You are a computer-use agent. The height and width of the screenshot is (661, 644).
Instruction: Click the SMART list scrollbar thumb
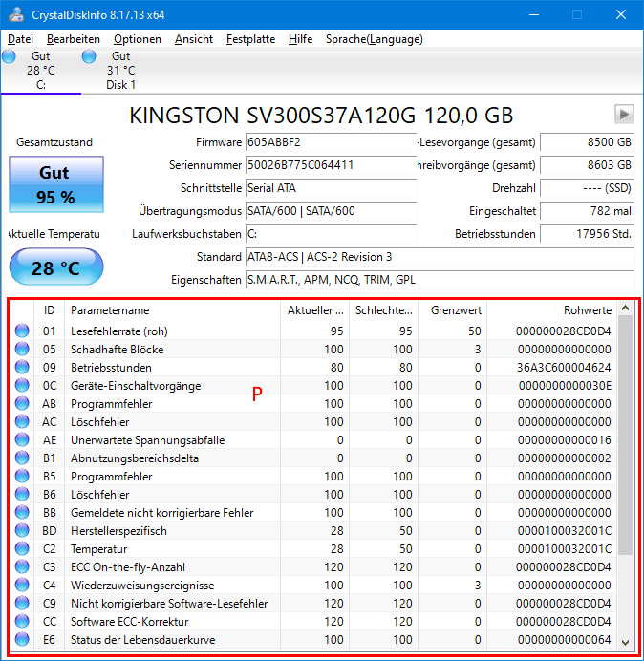pyautogui.click(x=626, y=435)
